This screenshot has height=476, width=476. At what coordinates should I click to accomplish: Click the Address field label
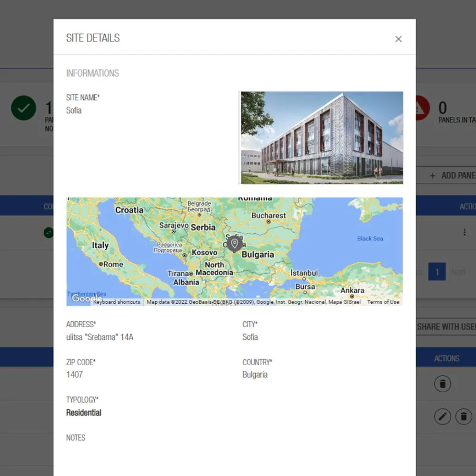[x=81, y=324]
